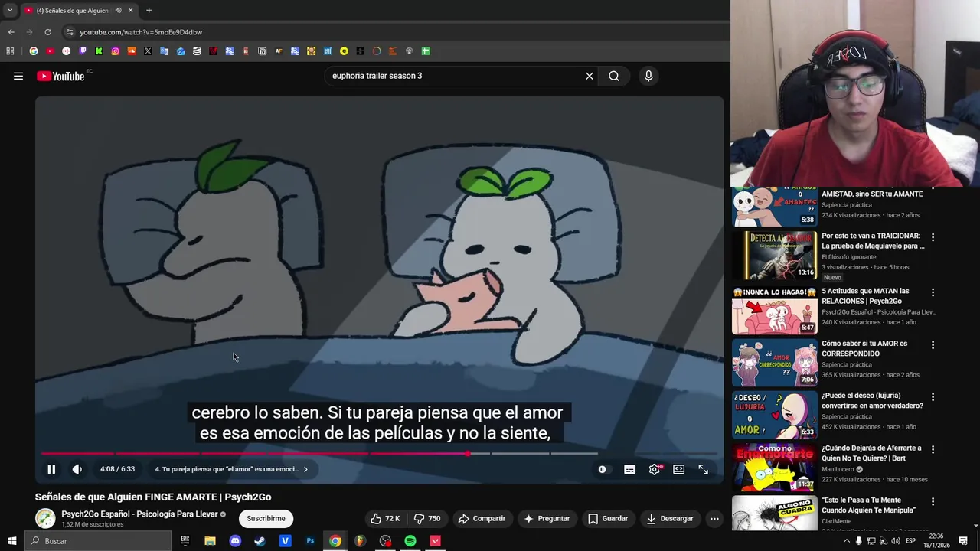Clear the search query with X
The width and height of the screenshot is (980, 551).
tap(590, 76)
